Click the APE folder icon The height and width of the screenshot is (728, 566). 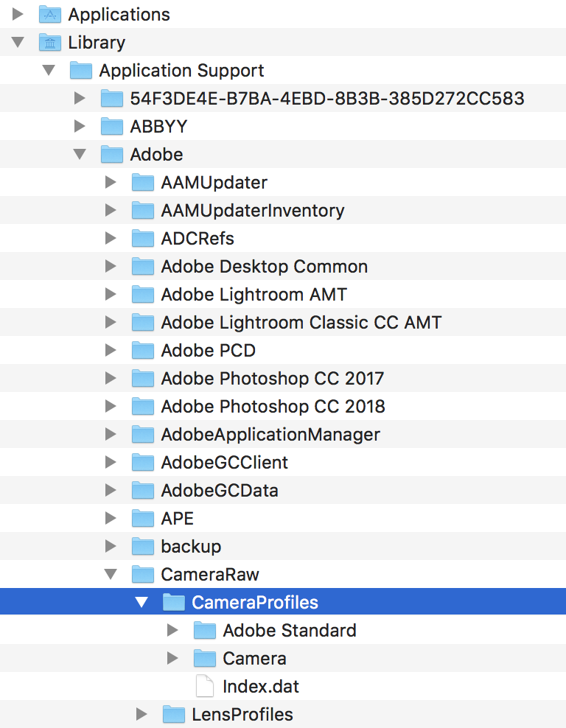(143, 518)
